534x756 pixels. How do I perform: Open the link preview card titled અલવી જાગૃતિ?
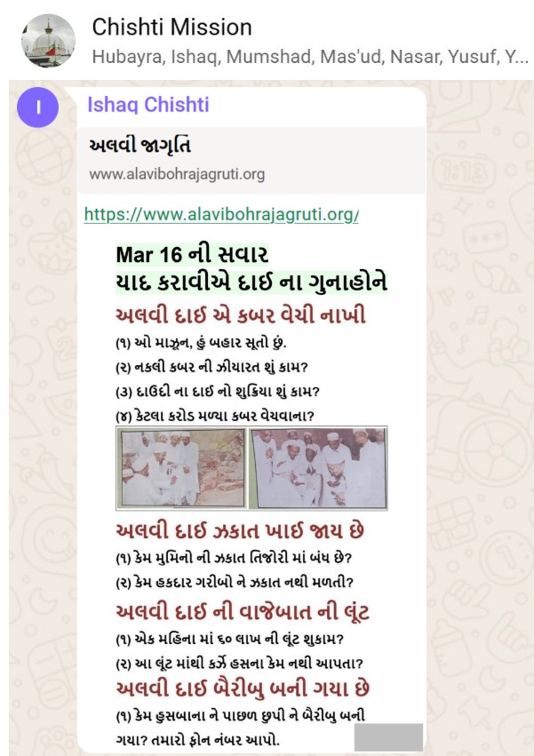pos(251,161)
